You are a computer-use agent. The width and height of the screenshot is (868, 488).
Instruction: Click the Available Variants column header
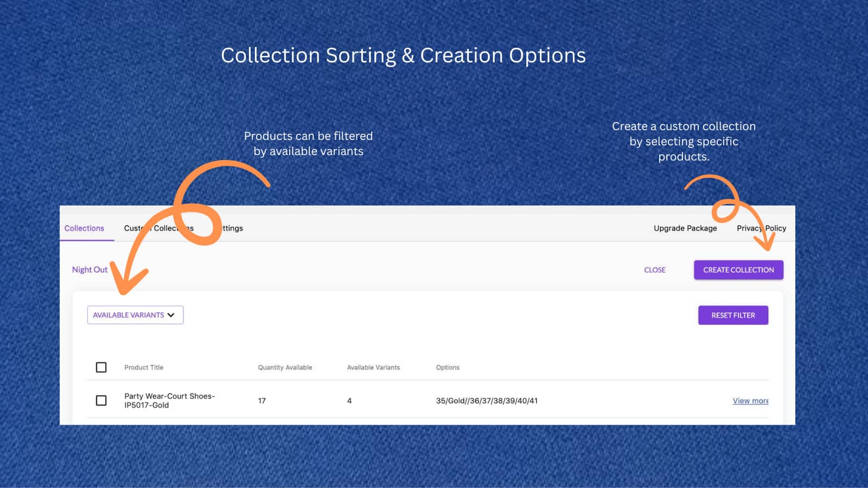click(374, 367)
